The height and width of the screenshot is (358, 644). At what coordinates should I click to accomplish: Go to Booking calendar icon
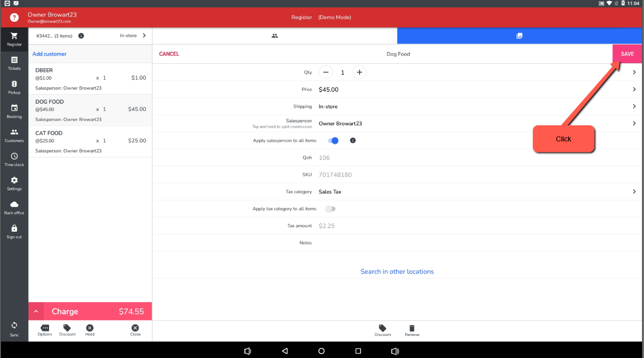[14, 108]
